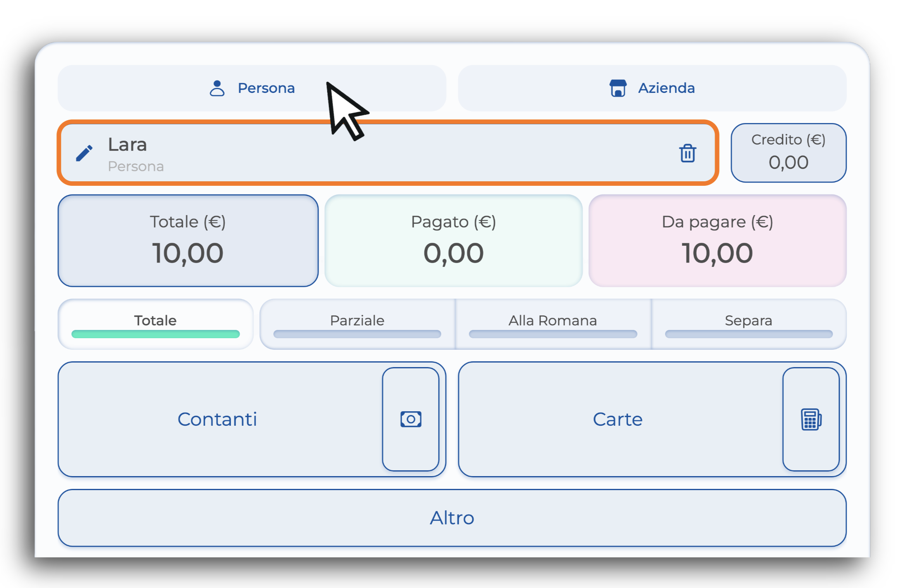Delete customer Lara with the trash icon

tap(688, 153)
